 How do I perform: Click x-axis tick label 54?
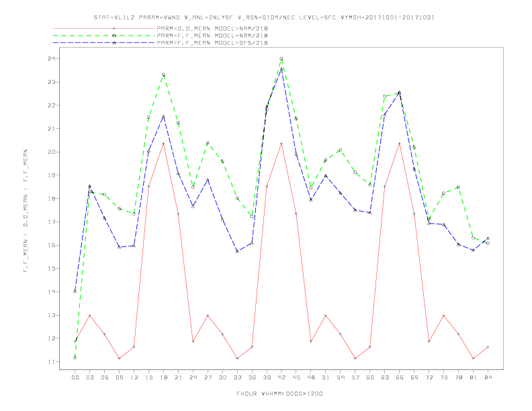coord(341,377)
